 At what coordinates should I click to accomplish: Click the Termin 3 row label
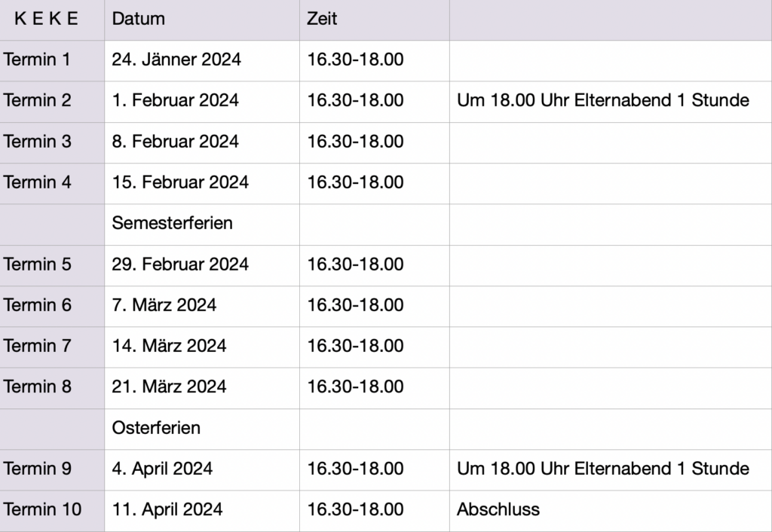click(x=37, y=141)
